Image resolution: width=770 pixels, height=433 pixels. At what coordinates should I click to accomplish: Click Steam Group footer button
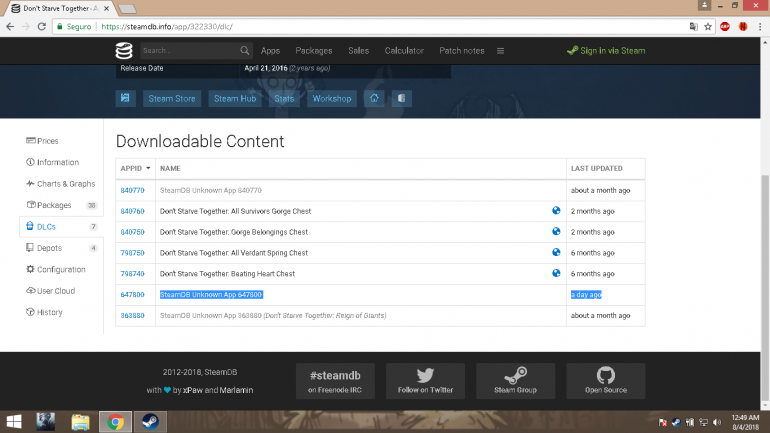[516, 381]
